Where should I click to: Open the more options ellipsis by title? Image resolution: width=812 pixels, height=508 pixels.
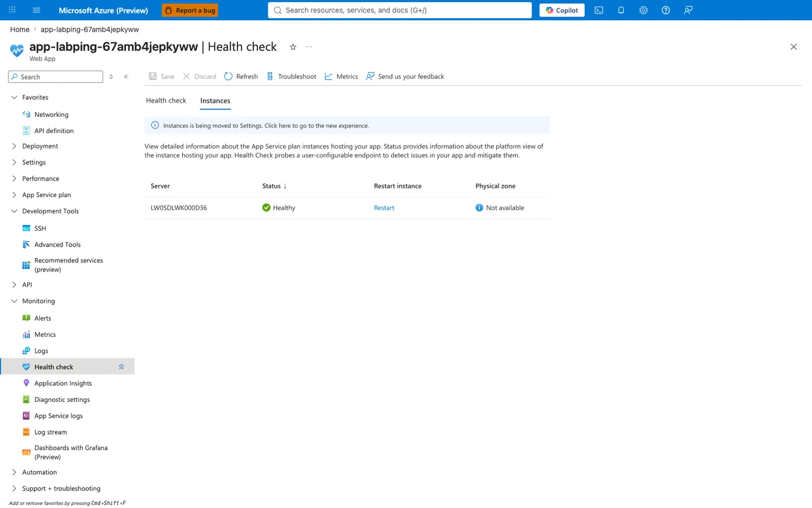[309, 47]
